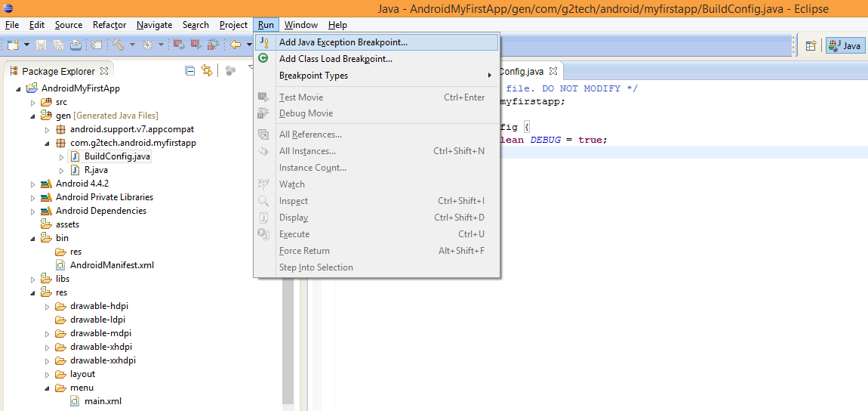This screenshot has height=411, width=868.
Task: Open the New wizard dropdown arrow
Action: pos(26,45)
